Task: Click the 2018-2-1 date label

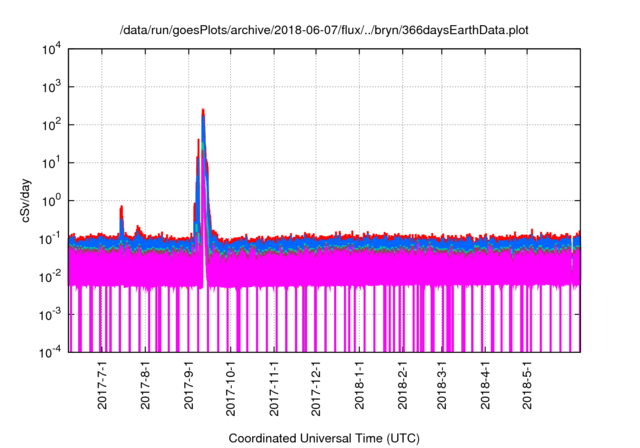Action: (402, 385)
